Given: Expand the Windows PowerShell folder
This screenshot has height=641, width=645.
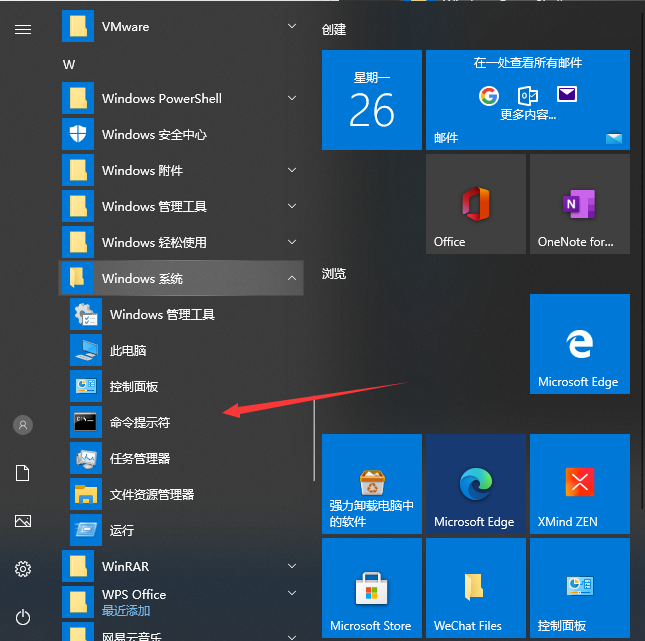Looking at the screenshot, I should tap(292, 98).
